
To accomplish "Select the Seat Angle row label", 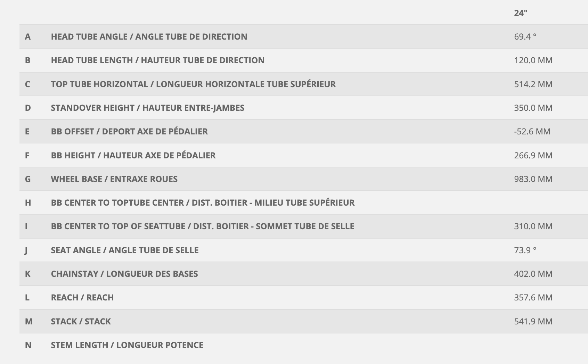I will (x=125, y=250).
